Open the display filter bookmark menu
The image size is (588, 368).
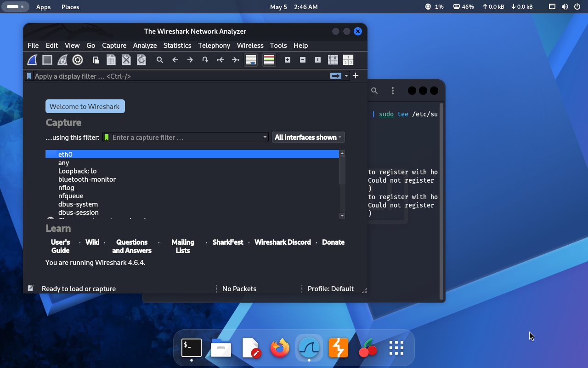[x=29, y=76]
